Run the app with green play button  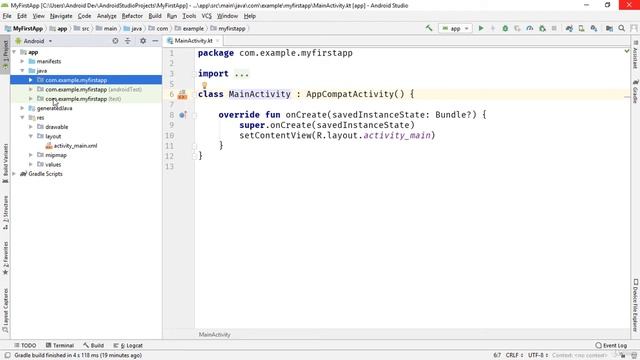(x=481, y=28)
